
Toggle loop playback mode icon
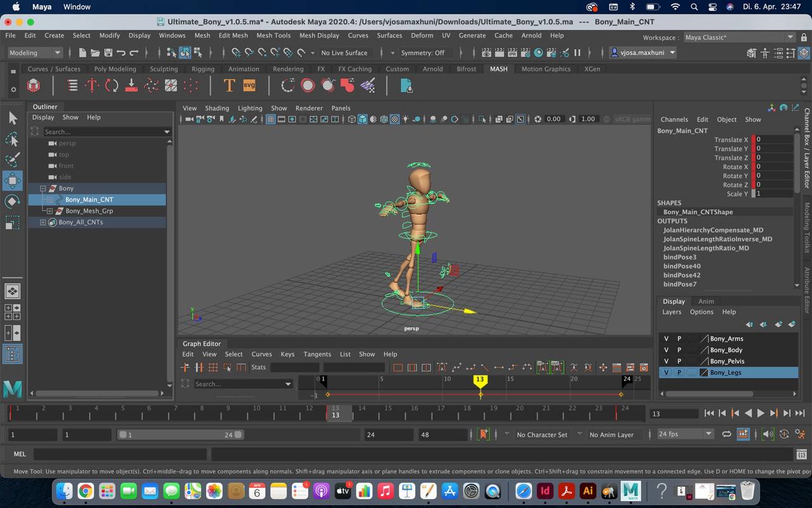726,434
